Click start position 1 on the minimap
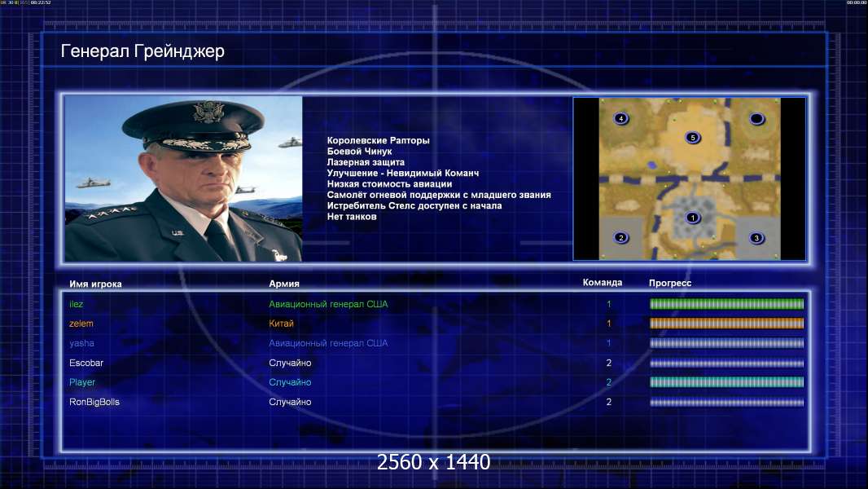This screenshot has width=868, height=489. [692, 218]
